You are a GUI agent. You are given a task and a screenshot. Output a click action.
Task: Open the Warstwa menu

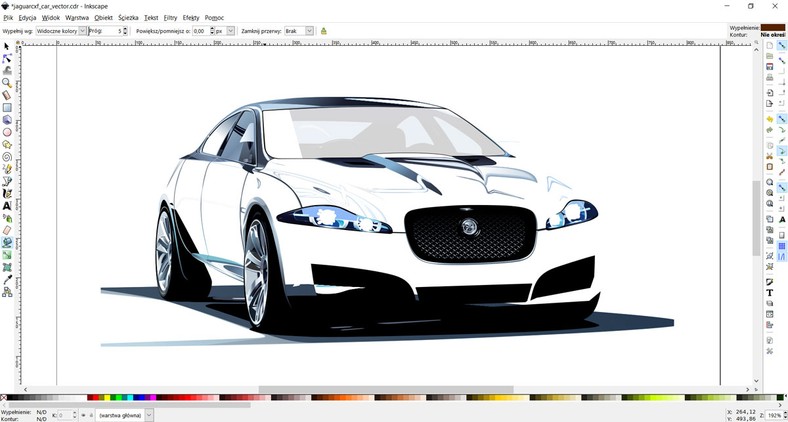[x=77, y=18]
